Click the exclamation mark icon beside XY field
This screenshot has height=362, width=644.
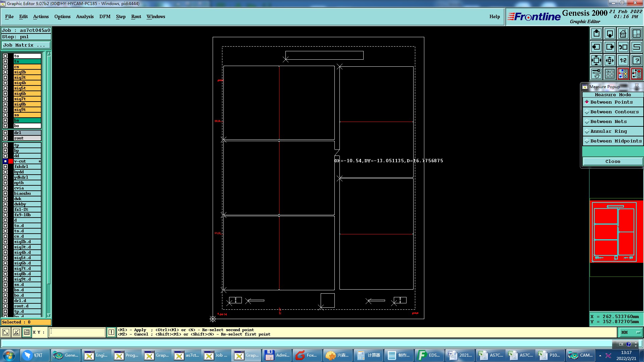click(111, 332)
